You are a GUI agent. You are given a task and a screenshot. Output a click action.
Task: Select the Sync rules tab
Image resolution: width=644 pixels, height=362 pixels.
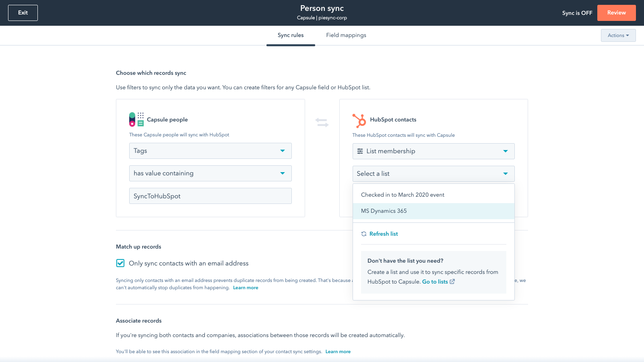(291, 35)
